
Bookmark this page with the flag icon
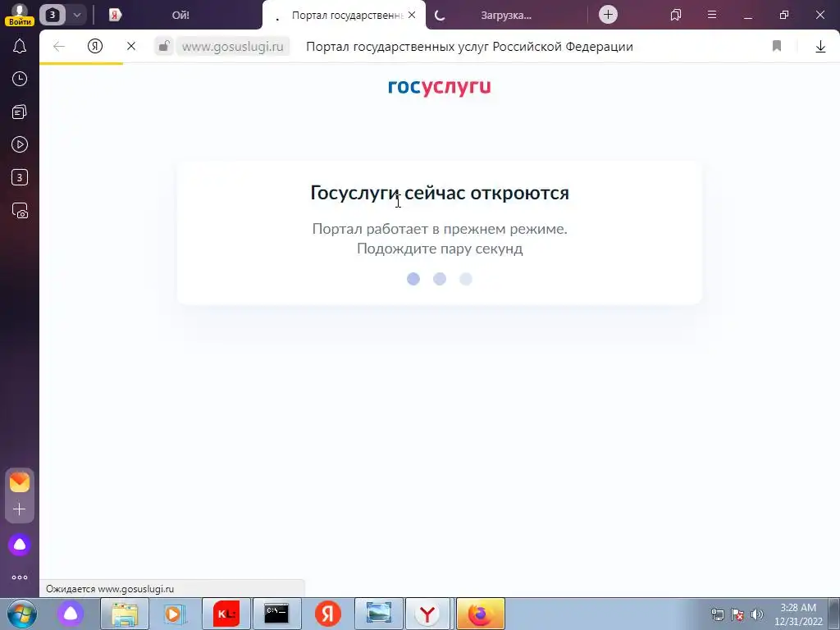pyautogui.click(x=777, y=46)
